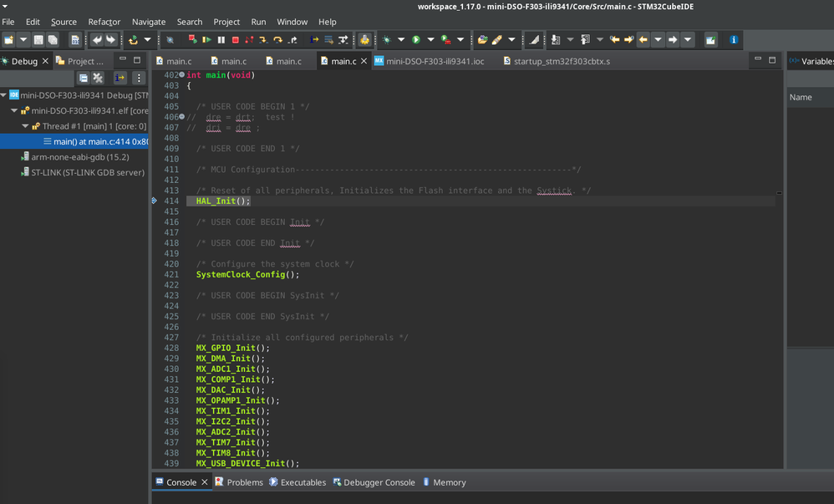Click the Step Into icon
Viewport: 834px width, 504px height.
[263, 40]
